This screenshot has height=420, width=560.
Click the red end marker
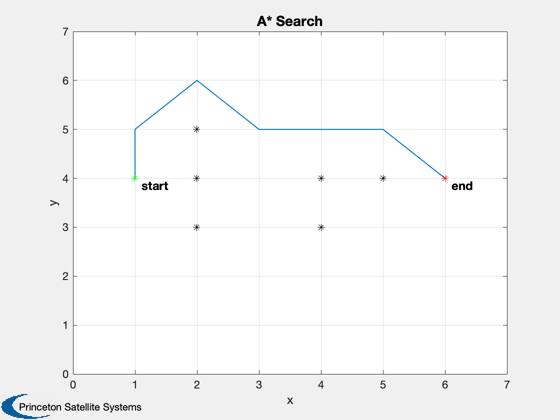coord(445,178)
